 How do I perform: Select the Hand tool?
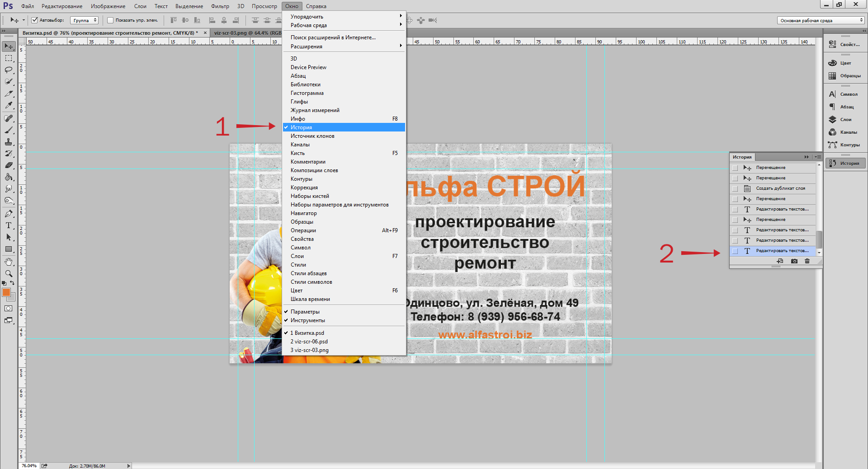(9, 262)
